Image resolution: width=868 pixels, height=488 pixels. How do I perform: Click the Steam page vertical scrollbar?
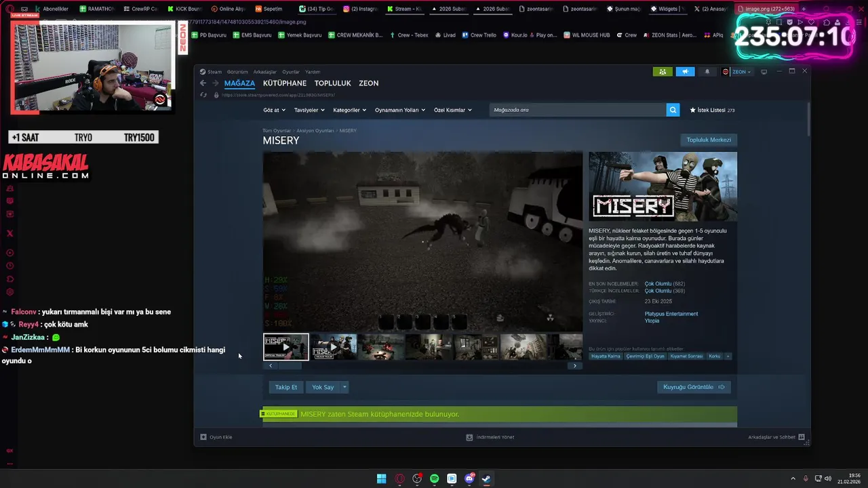pyautogui.click(x=808, y=119)
